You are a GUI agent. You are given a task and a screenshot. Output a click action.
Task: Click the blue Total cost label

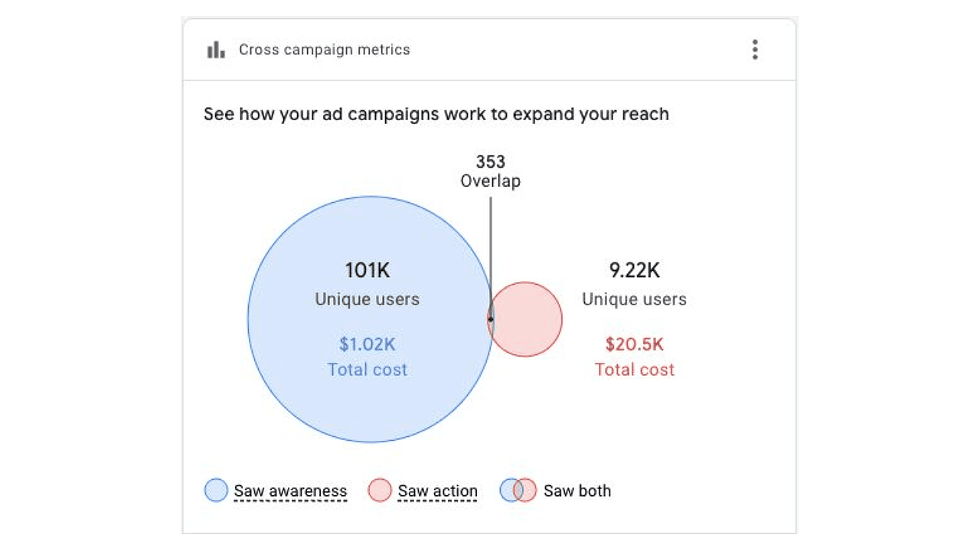367,370
